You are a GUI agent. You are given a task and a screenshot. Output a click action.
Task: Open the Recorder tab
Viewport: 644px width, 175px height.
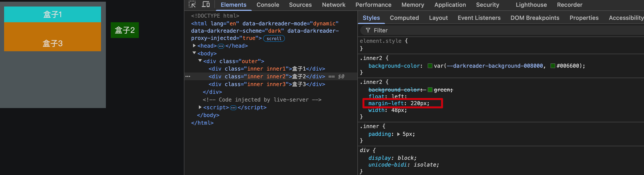570,5
